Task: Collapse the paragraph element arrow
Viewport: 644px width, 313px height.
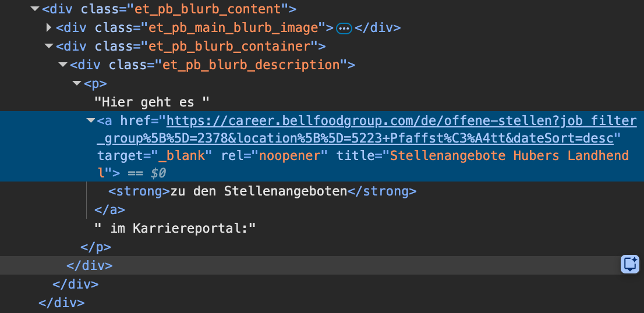Action: pos(77,84)
